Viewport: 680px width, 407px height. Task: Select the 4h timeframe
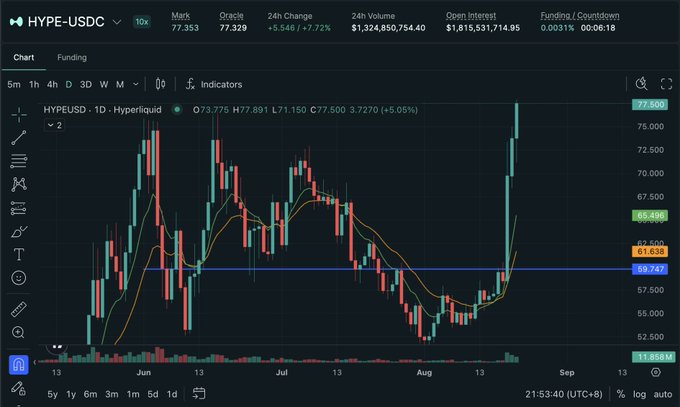point(52,84)
